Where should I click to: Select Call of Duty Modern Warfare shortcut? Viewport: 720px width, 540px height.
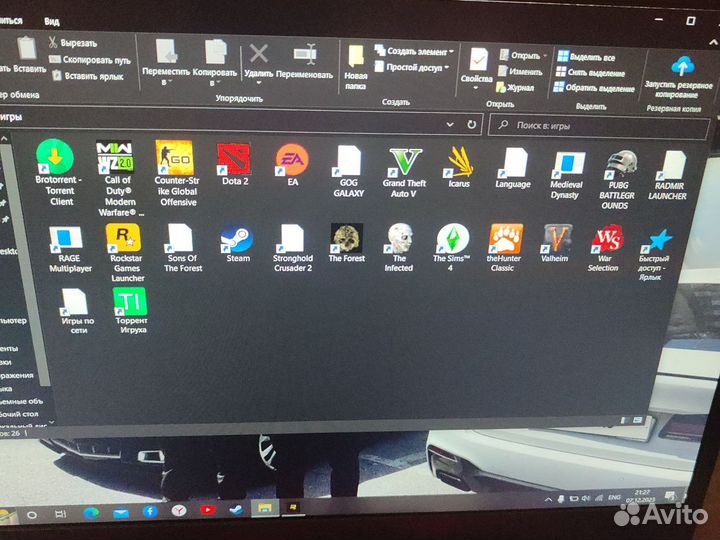coord(118,178)
